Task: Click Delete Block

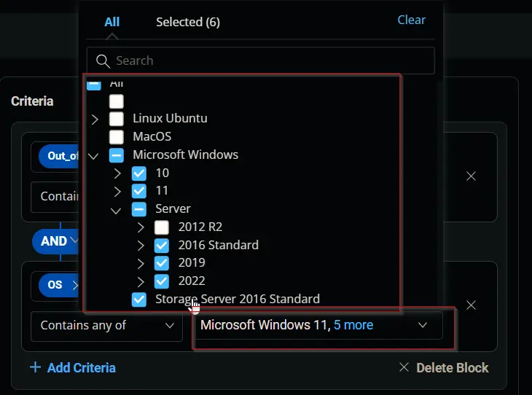Action: coord(444,367)
